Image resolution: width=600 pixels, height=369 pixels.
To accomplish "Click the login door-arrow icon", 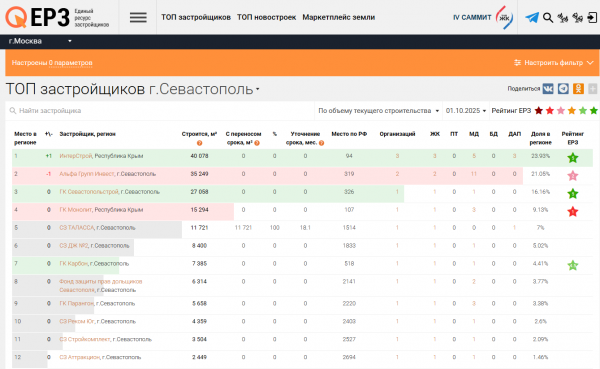I will (x=592, y=18).
